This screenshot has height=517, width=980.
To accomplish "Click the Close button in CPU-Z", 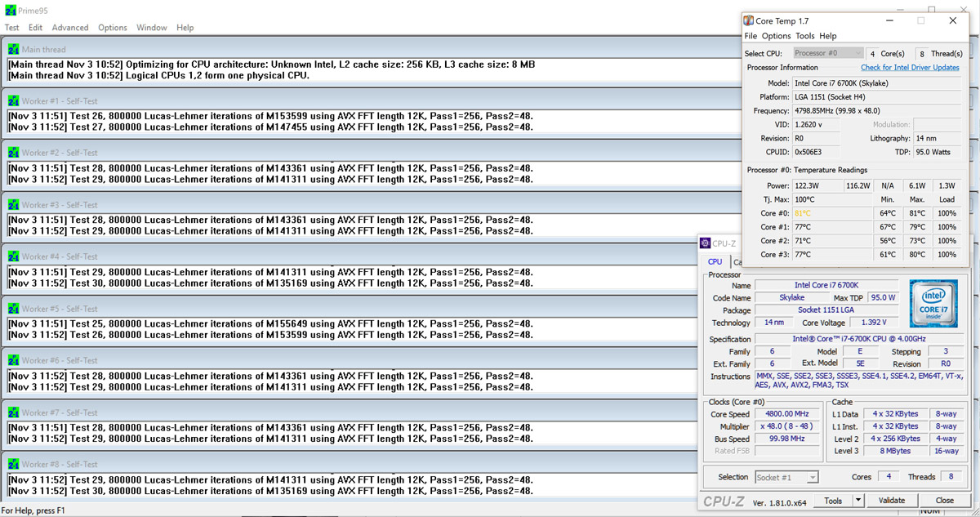I will pyautogui.click(x=945, y=500).
